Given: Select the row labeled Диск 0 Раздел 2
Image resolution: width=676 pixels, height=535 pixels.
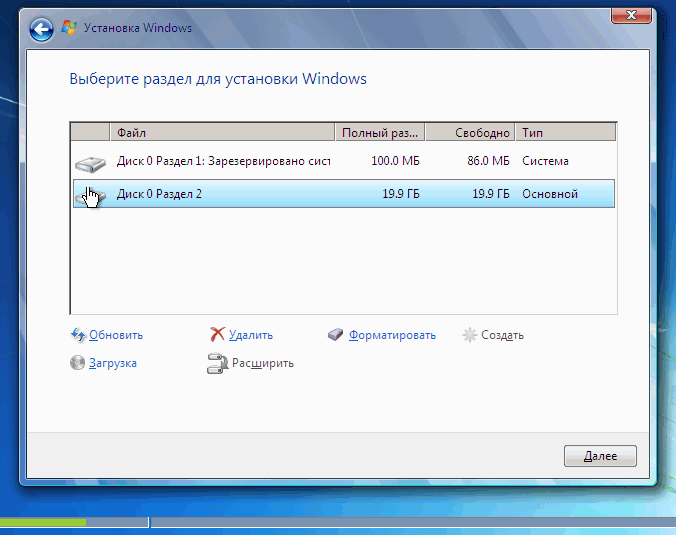Looking at the screenshot, I should click(344, 194).
